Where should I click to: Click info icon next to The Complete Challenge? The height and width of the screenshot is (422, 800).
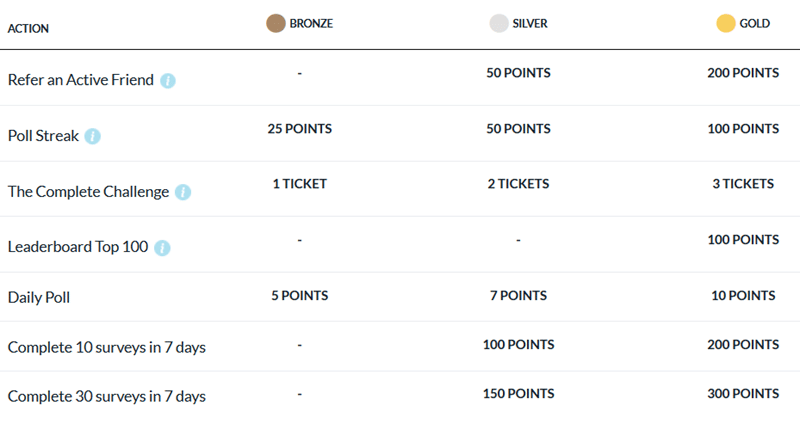coord(183,192)
